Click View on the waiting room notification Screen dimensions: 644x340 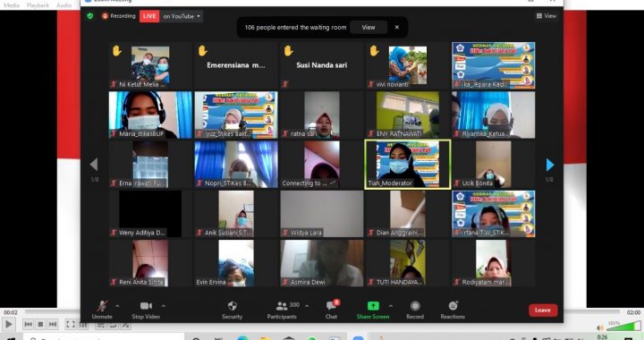click(369, 28)
